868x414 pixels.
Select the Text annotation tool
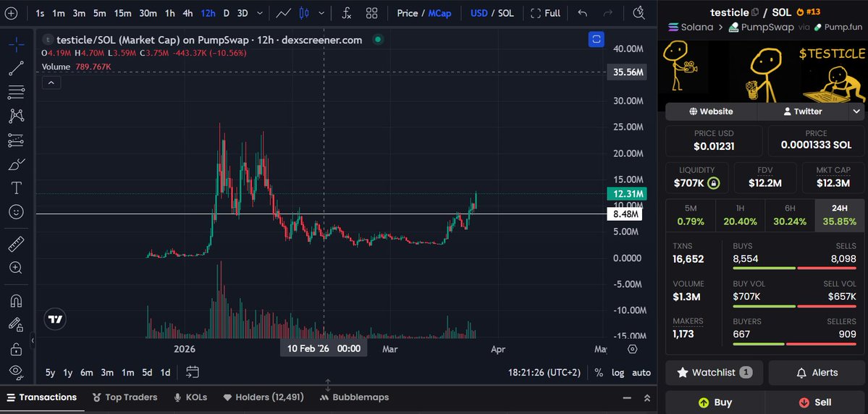tap(16, 188)
